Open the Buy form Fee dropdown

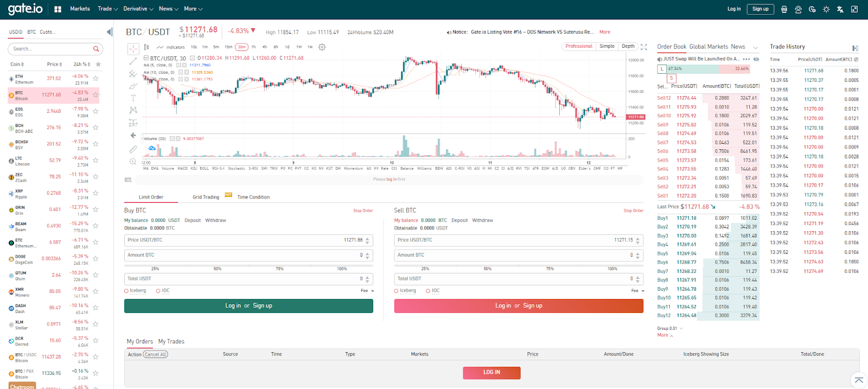pyautogui.click(x=367, y=291)
